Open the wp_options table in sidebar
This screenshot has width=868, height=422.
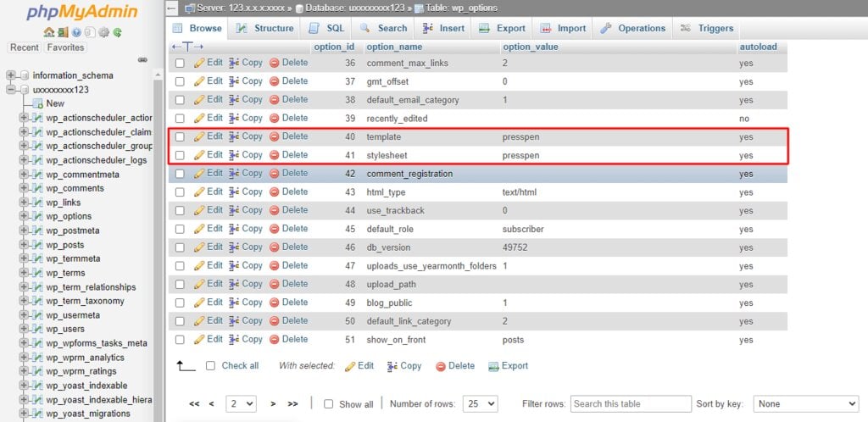pyautogui.click(x=69, y=216)
